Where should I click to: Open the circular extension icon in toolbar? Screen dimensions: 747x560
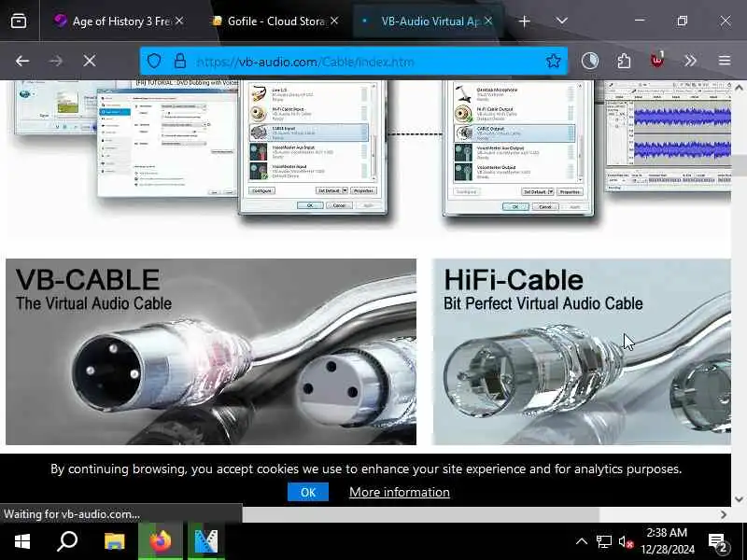coord(590,61)
